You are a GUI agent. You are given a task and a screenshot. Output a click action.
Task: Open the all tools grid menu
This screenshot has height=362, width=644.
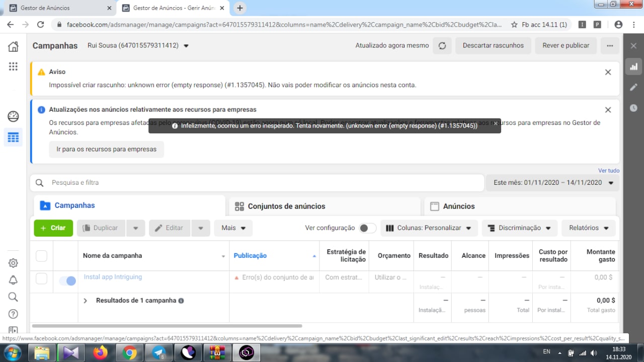point(13,66)
